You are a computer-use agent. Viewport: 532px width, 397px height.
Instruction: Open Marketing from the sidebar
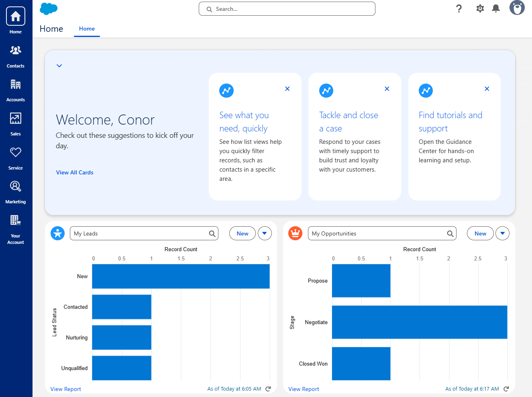(16, 191)
